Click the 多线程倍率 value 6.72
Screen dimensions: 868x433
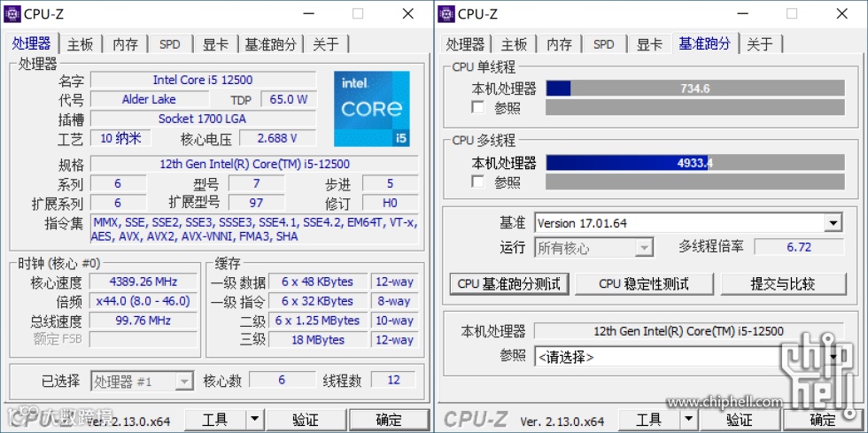click(x=799, y=247)
